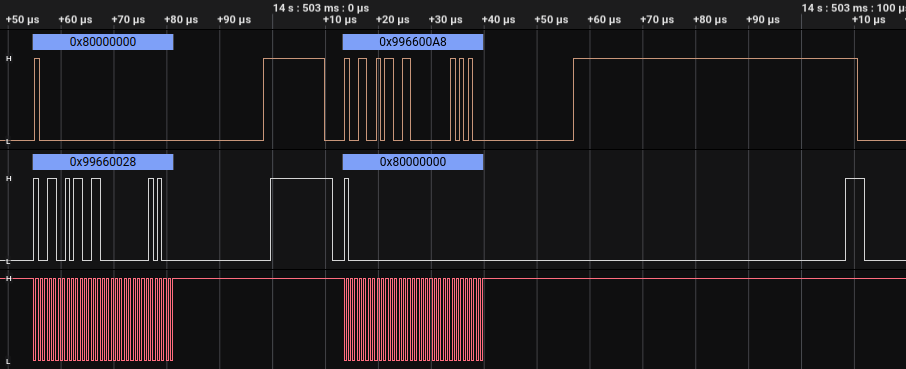Select red clock burst beneath the 0x996600A8 frame
This screenshot has width=906, height=369.
[414, 319]
